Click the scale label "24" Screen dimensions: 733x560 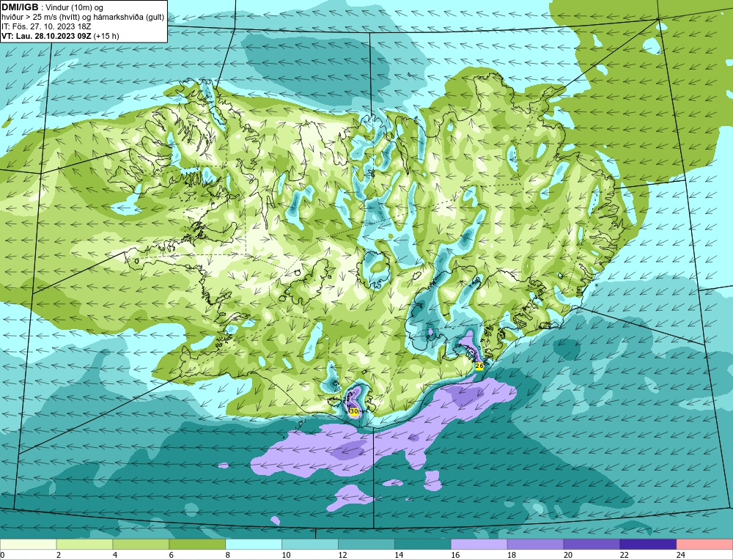[681, 555]
